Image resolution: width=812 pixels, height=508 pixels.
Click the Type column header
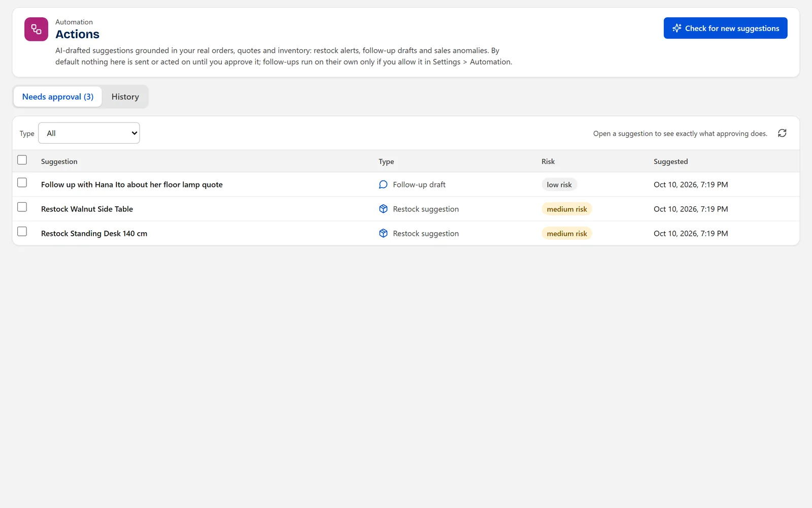pyautogui.click(x=386, y=161)
